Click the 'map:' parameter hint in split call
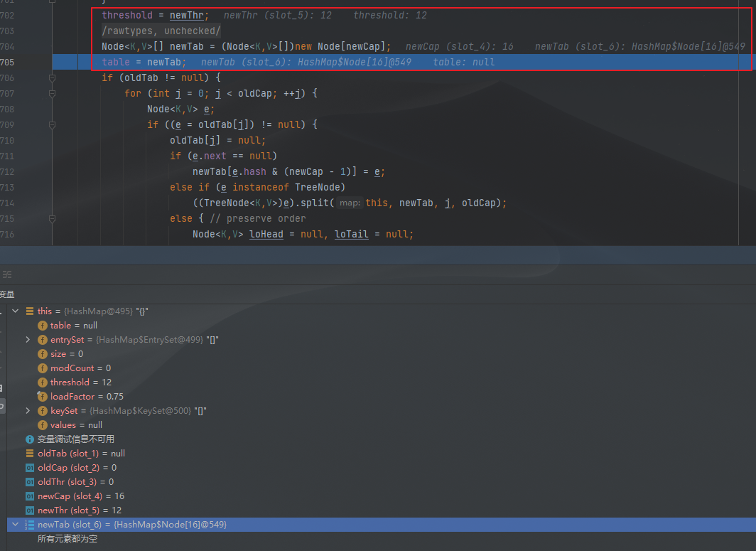The width and height of the screenshot is (756, 551). pos(350,203)
